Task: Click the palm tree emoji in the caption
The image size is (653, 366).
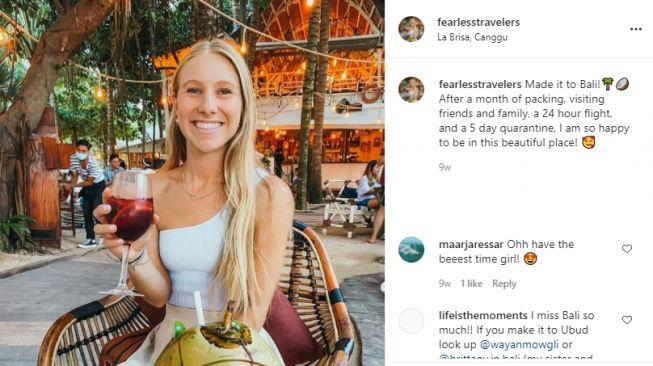Action: (x=608, y=84)
